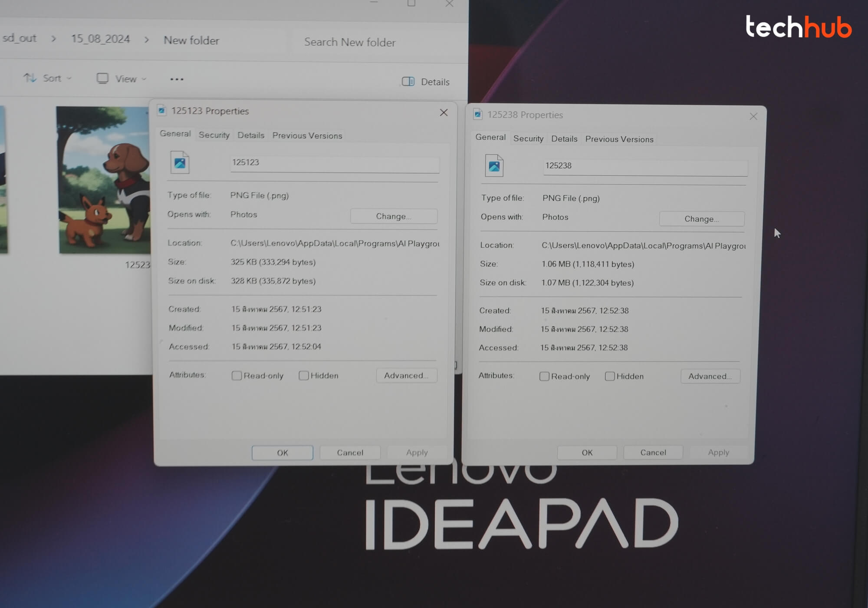Click OK in 125238 Properties
Viewport: 868px width, 608px height.
tap(587, 453)
